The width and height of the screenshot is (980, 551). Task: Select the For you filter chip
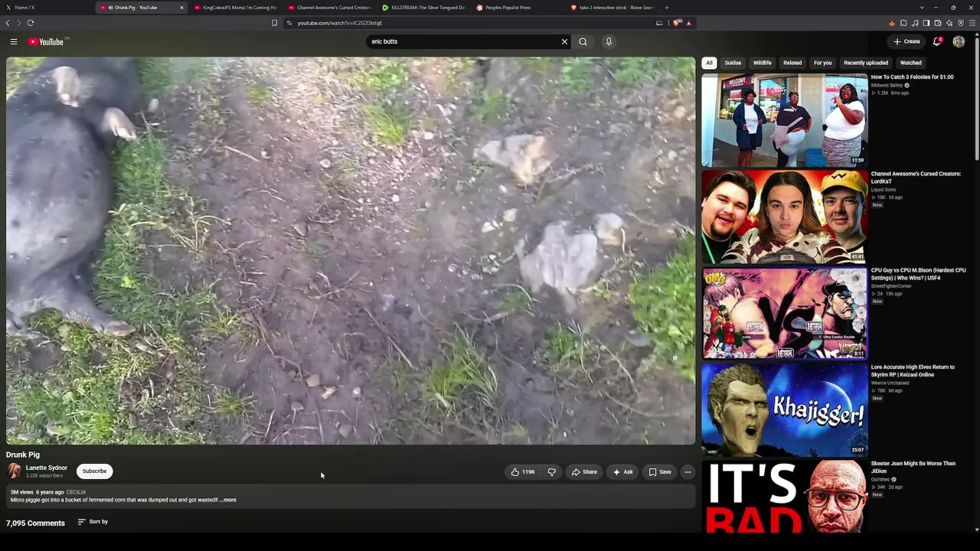click(x=823, y=63)
